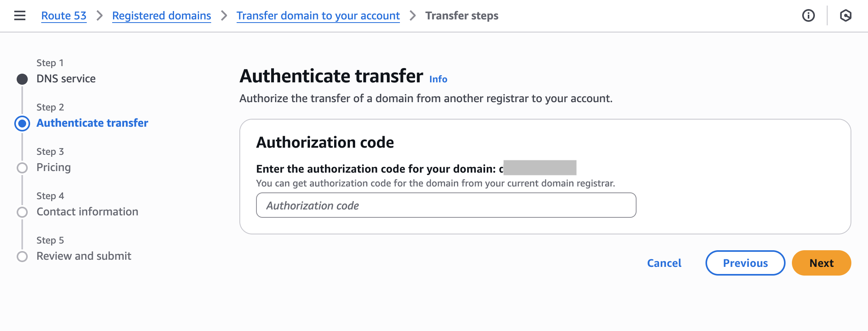Screen dimensions: 868x331
Task: Click chevron after Registered domains breadcrumb
Action: (x=224, y=16)
